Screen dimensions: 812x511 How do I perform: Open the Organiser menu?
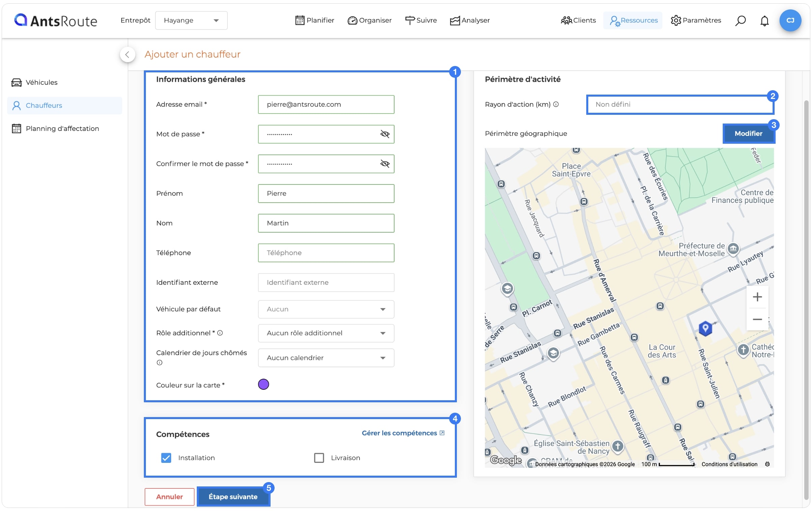(369, 21)
